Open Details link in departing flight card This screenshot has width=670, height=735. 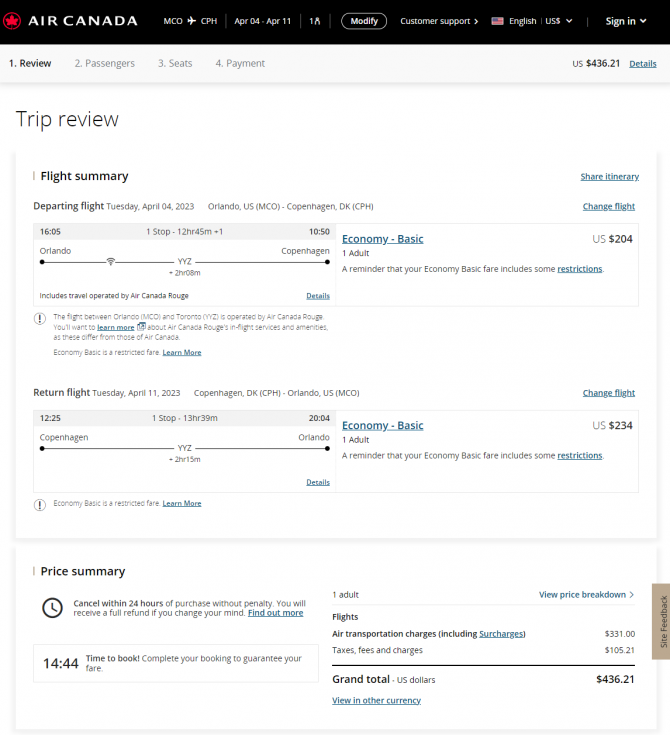click(318, 296)
